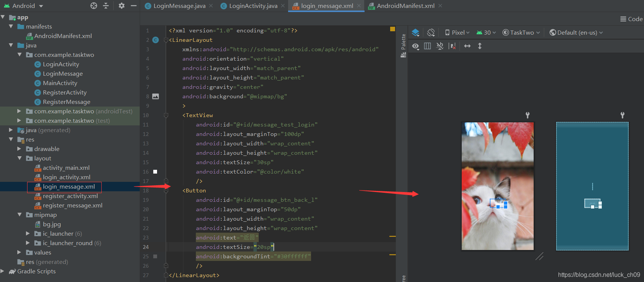Click the locate-in-project target icon
Viewport: 644px width, 282px height.
coord(94,6)
